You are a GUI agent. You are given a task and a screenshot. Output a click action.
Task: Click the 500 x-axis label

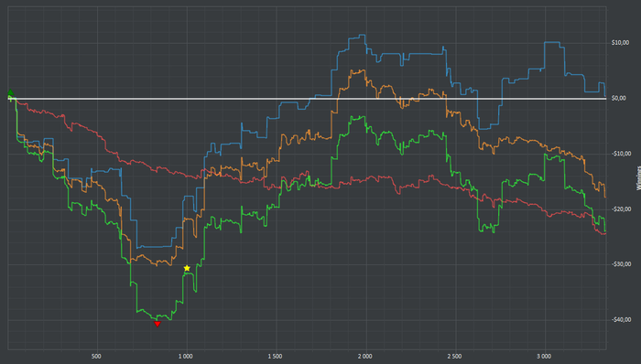click(x=96, y=357)
